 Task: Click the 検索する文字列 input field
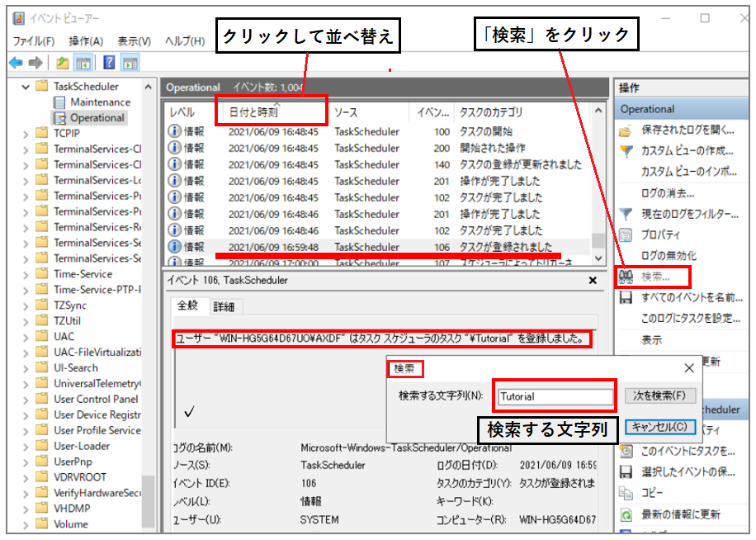(555, 396)
